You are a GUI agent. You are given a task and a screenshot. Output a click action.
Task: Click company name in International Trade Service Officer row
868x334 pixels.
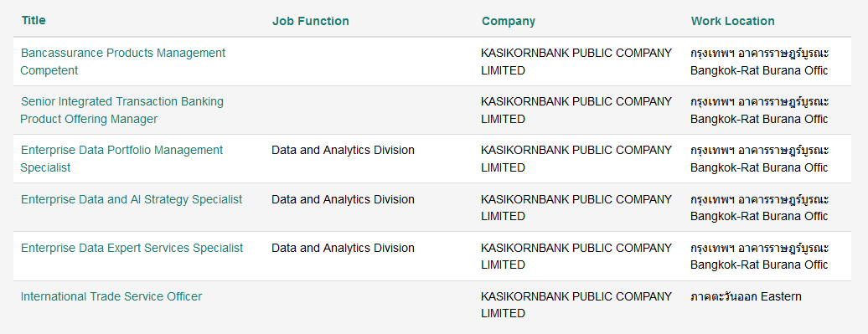(x=576, y=305)
